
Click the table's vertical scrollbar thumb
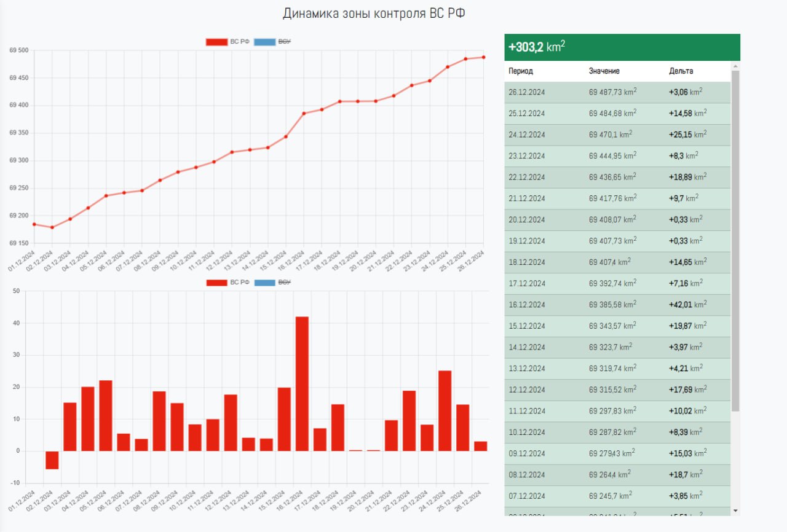click(735, 240)
